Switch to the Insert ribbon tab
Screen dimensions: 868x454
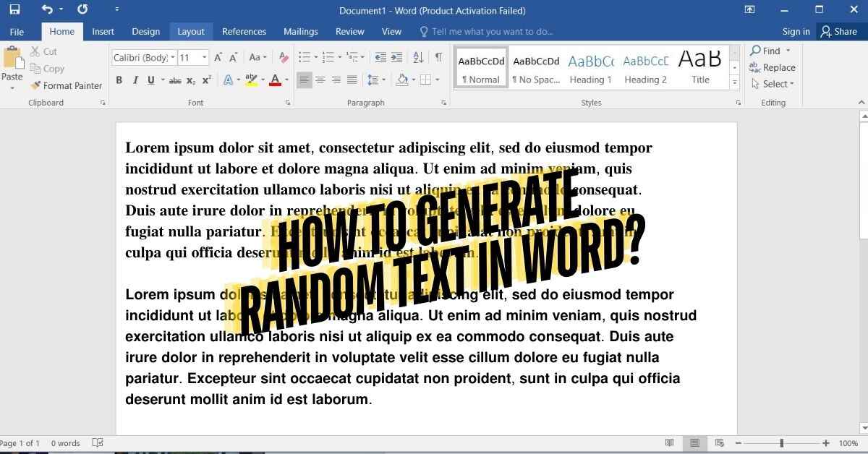(x=103, y=32)
